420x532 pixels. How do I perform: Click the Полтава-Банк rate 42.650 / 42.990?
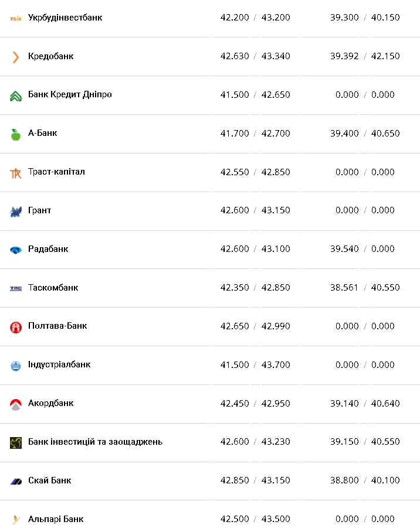pyautogui.click(x=255, y=326)
